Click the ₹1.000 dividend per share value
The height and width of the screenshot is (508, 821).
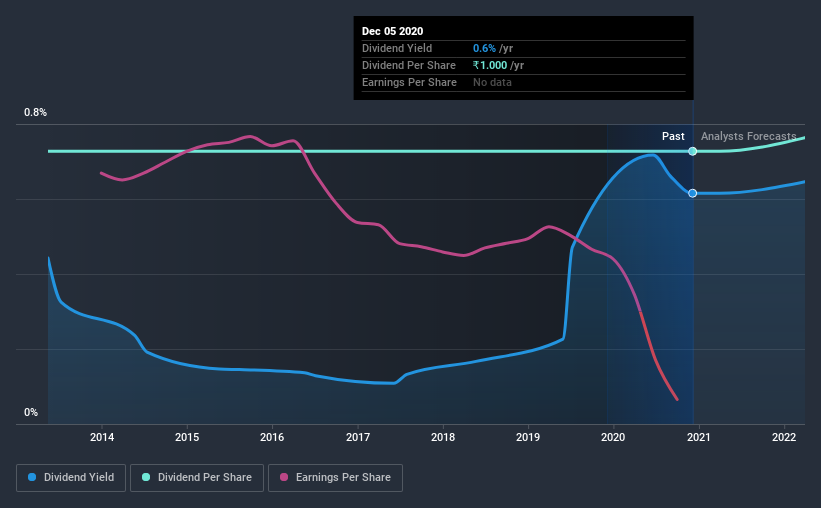[x=490, y=65]
